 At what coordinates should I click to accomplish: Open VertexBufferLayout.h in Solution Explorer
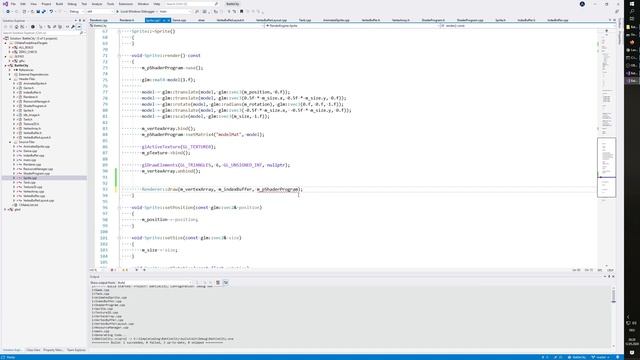(37, 137)
